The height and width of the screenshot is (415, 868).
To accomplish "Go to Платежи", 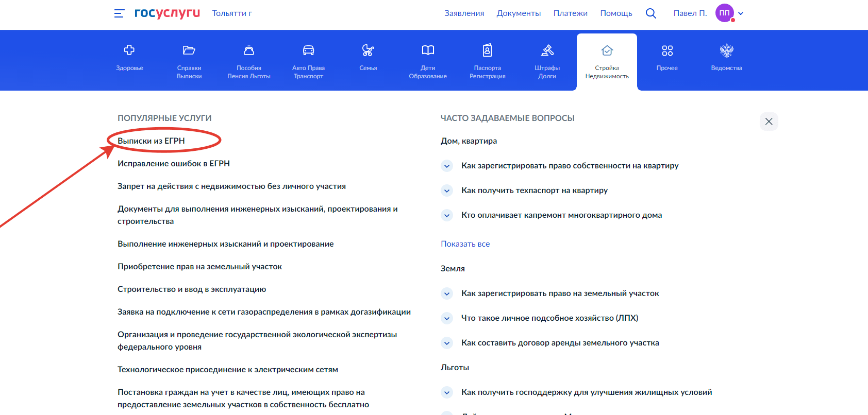I will [x=571, y=13].
